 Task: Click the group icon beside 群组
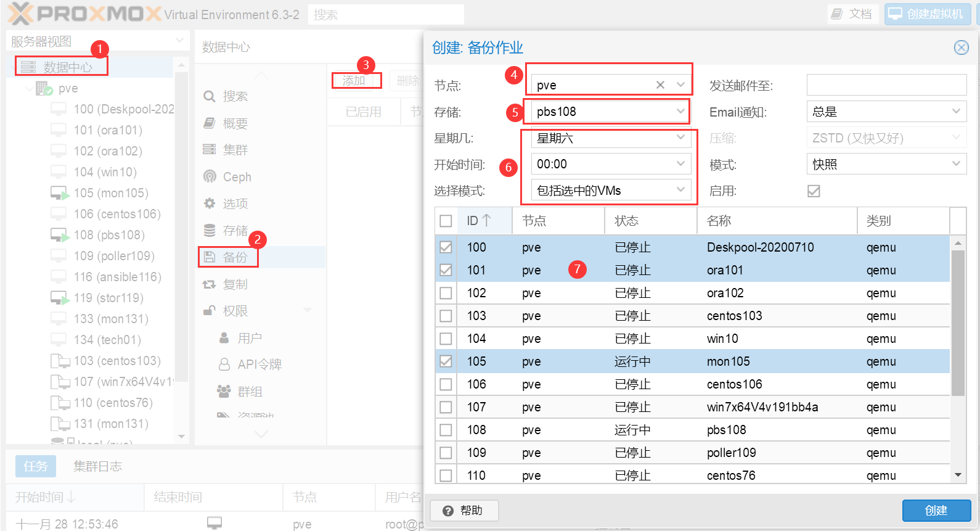224,392
